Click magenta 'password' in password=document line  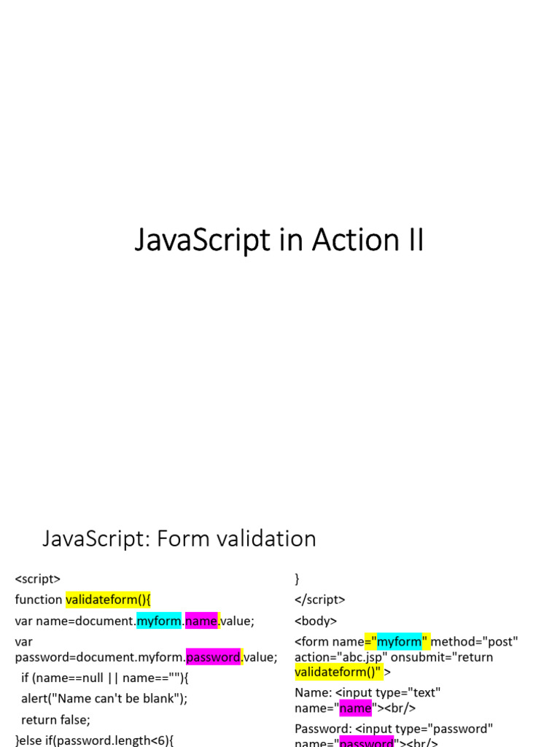point(214,657)
